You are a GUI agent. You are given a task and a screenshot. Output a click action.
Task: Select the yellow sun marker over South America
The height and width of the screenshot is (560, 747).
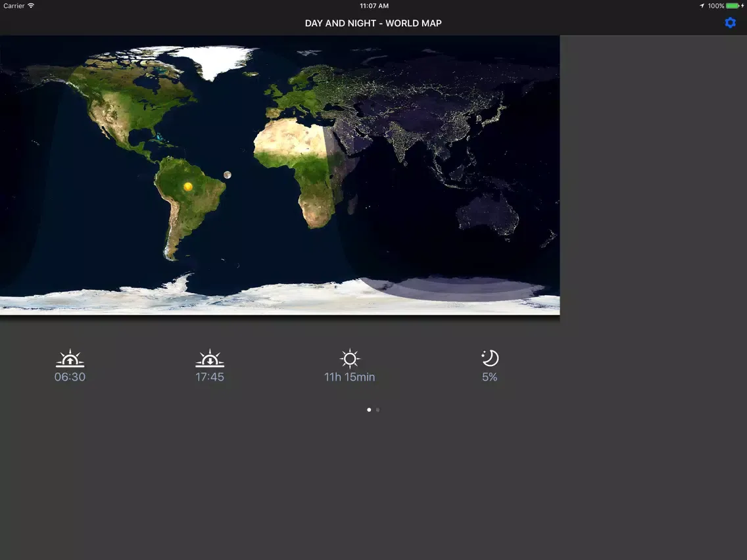187,186
